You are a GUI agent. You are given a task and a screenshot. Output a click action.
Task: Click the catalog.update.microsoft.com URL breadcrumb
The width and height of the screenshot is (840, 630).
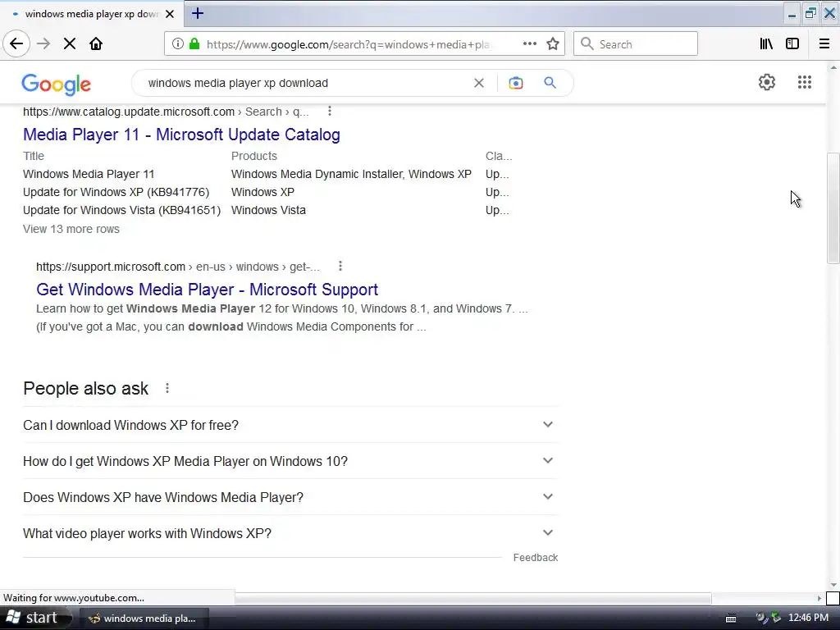tap(166, 112)
